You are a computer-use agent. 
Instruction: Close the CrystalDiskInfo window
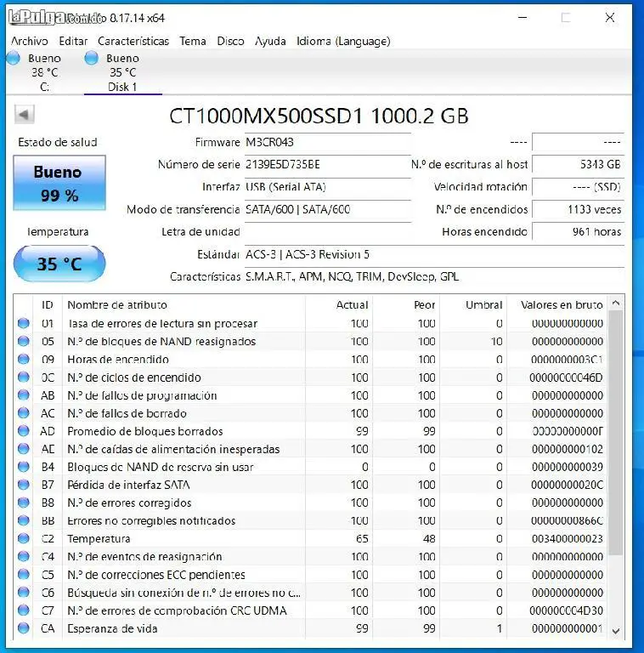[x=609, y=18]
